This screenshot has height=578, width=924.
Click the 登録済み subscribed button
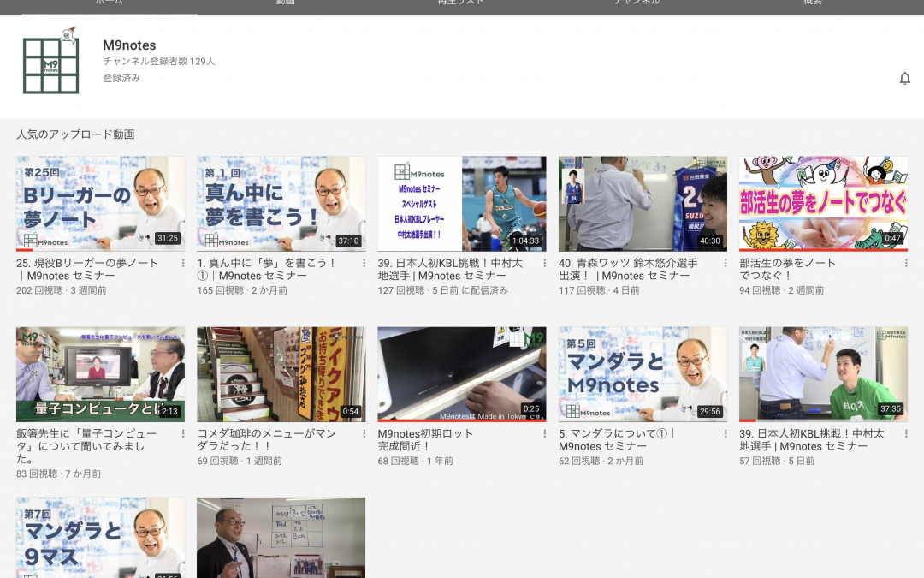(121, 78)
